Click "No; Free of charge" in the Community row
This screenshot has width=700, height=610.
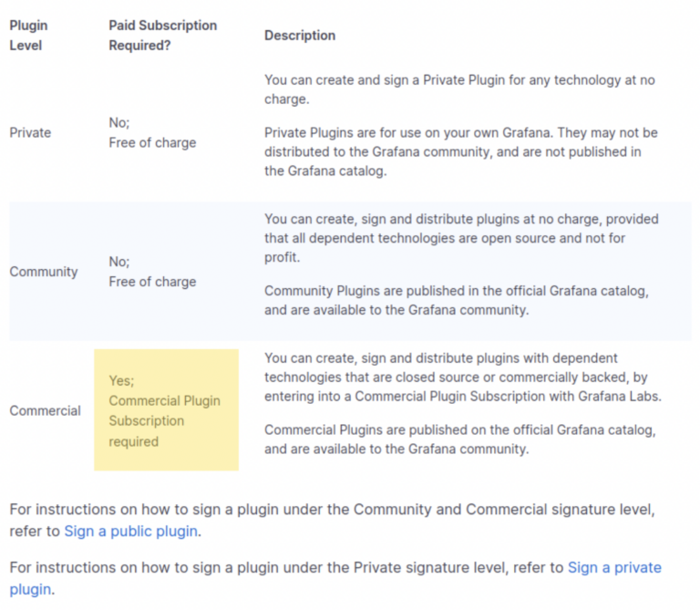(152, 272)
